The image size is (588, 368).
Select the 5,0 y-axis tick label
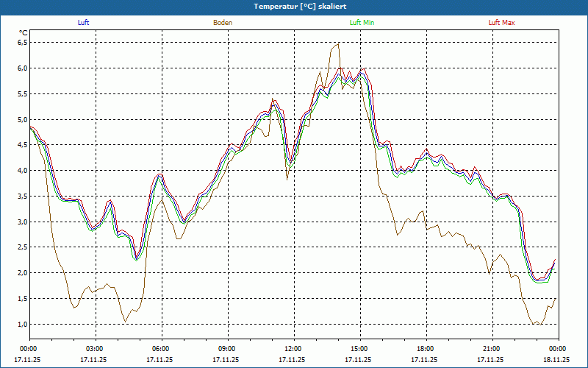point(22,120)
